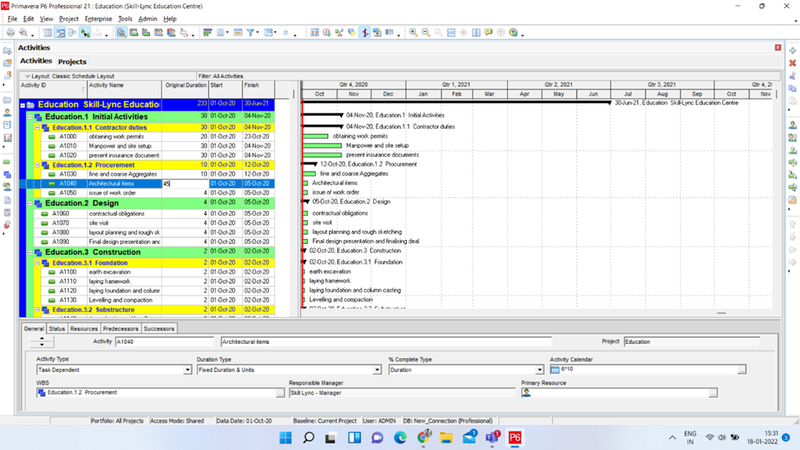Collapse Education.3 Construction WBS band
800x450 pixels.
(x=30, y=252)
